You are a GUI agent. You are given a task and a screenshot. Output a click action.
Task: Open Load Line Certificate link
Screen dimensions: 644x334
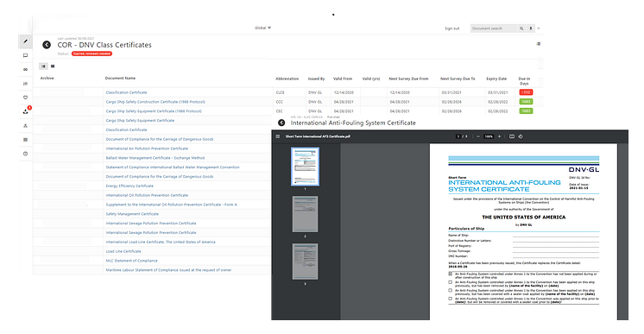click(x=123, y=251)
